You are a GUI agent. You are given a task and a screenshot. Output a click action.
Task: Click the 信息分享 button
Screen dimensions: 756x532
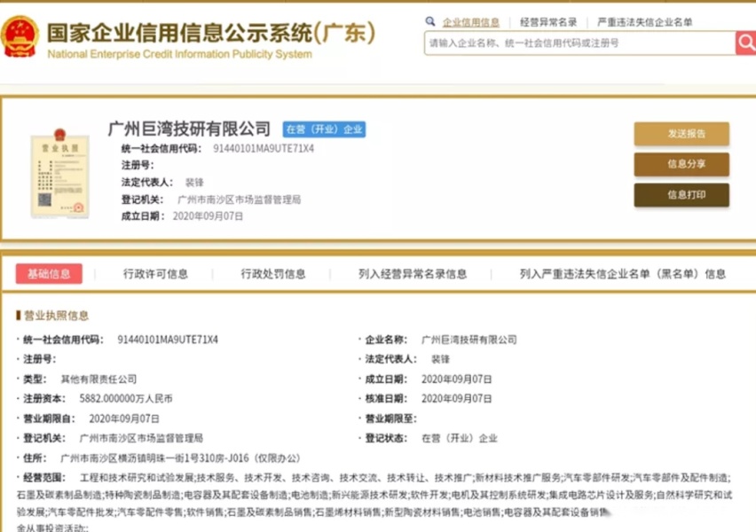[681, 164]
